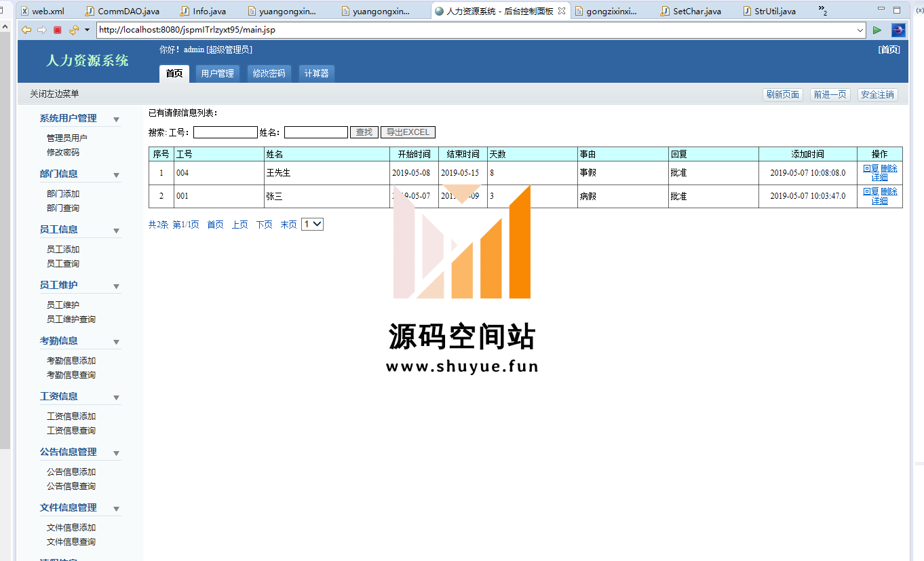This screenshot has width=924, height=561.
Task: Click the [首页] link at top right
Action: (x=889, y=50)
